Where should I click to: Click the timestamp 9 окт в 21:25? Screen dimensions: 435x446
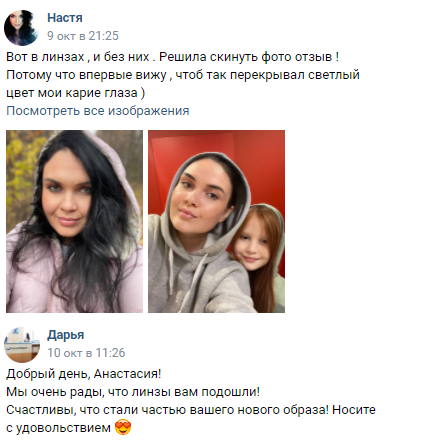[83, 36]
